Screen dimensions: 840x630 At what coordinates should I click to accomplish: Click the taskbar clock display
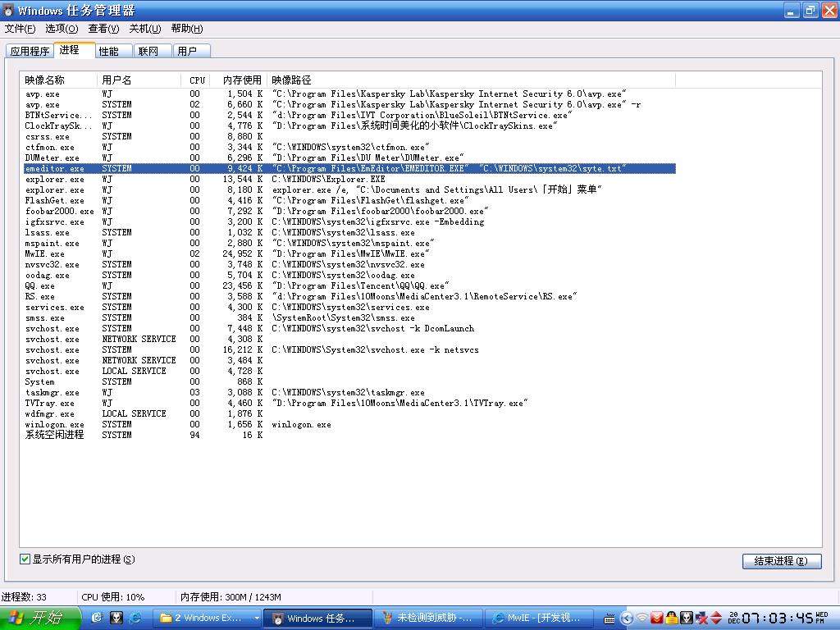[x=778, y=619]
